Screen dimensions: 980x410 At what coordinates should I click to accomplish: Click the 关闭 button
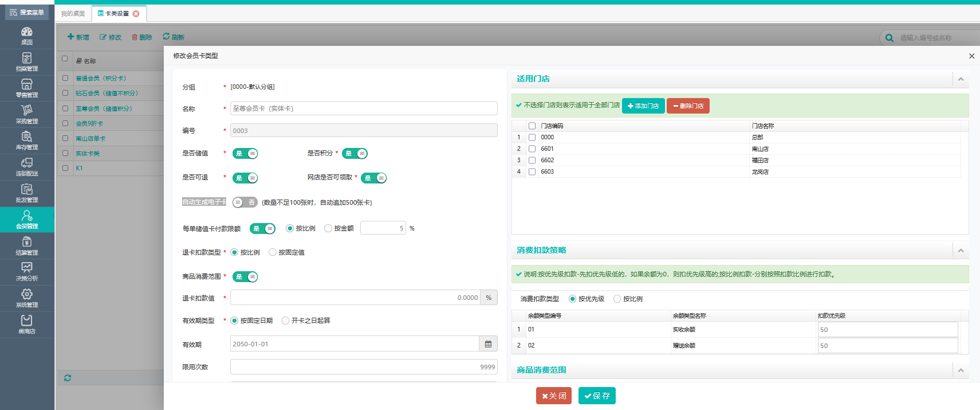pyautogui.click(x=554, y=396)
